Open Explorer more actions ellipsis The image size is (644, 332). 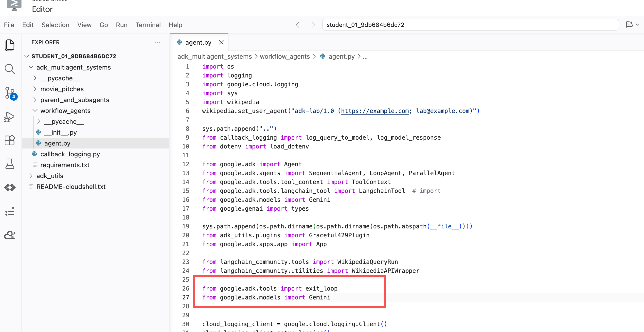pyautogui.click(x=158, y=42)
